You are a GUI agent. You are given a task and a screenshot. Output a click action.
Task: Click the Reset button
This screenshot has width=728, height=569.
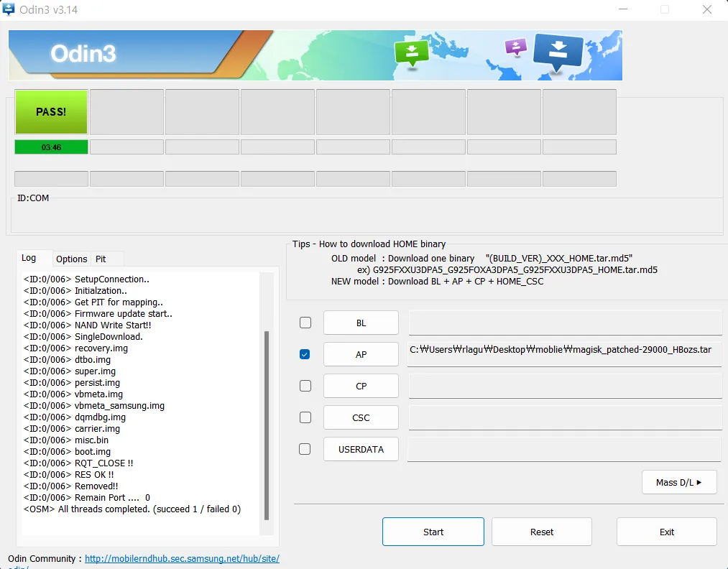pyautogui.click(x=542, y=532)
